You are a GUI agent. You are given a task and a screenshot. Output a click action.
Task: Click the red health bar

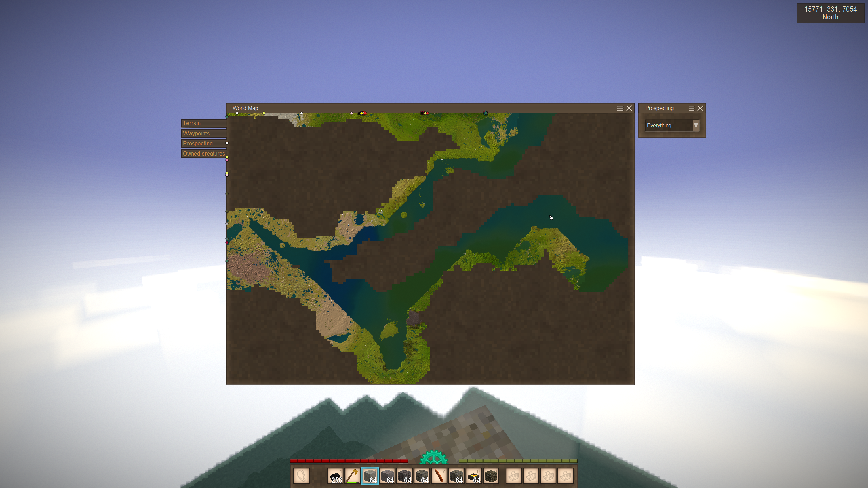[x=349, y=461]
